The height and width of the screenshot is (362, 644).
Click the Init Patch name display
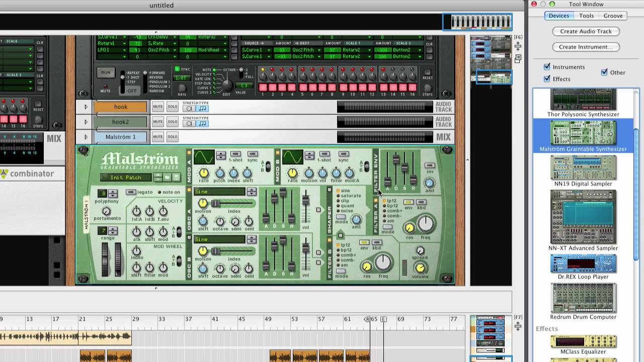[126, 177]
